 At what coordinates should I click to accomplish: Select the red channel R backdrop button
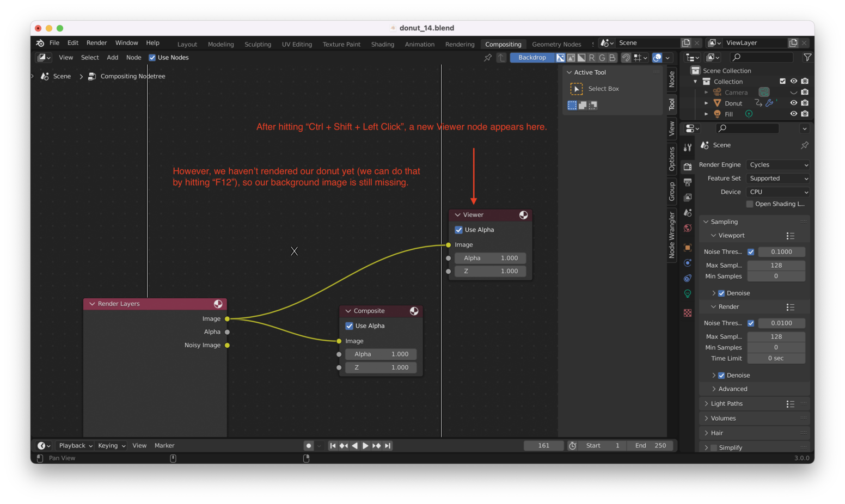[592, 58]
